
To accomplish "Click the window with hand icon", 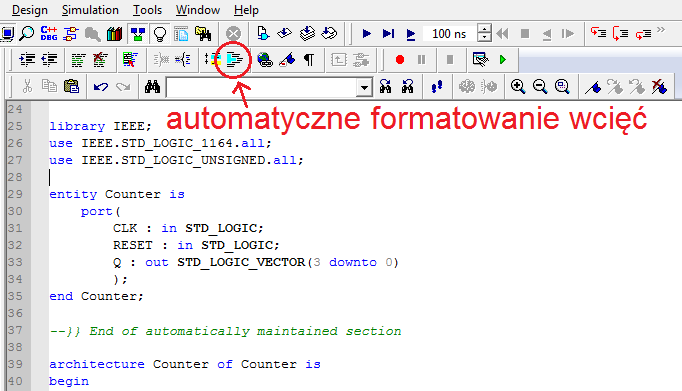I will pyautogui.click(x=480, y=59).
